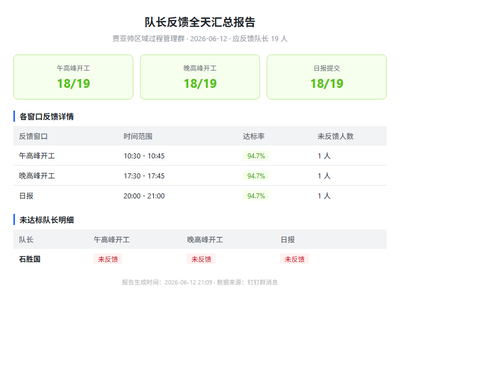Click the 94.7% badge in 晚高峰开工 row
This screenshot has height=389, width=500.
[x=256, y=176]
